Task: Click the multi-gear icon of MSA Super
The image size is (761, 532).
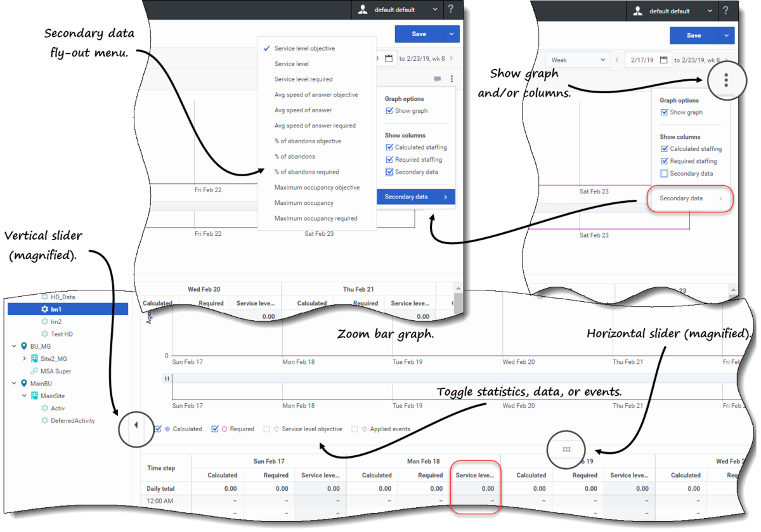Action: (34, 372)
